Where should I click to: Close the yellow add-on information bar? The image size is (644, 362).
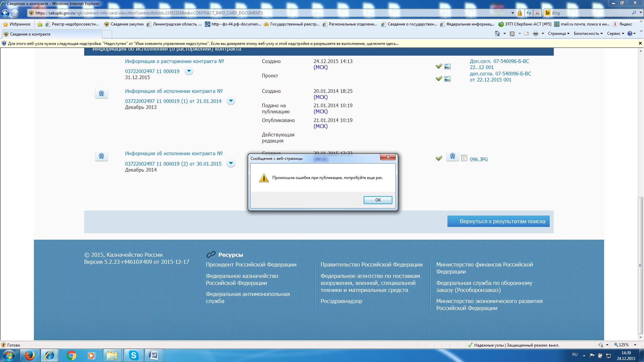tap(640, 43)
